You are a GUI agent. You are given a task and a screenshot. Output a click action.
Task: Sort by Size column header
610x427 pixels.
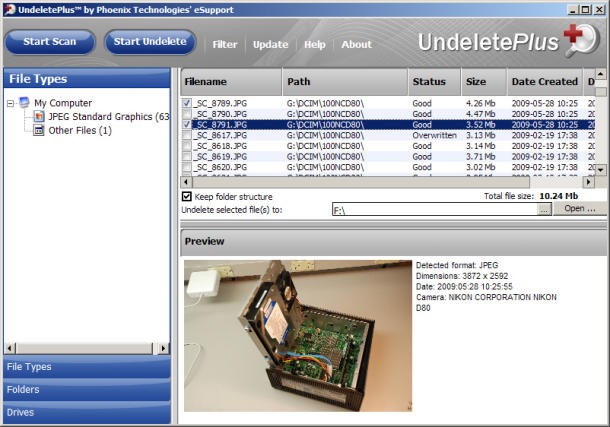[484, 82]
